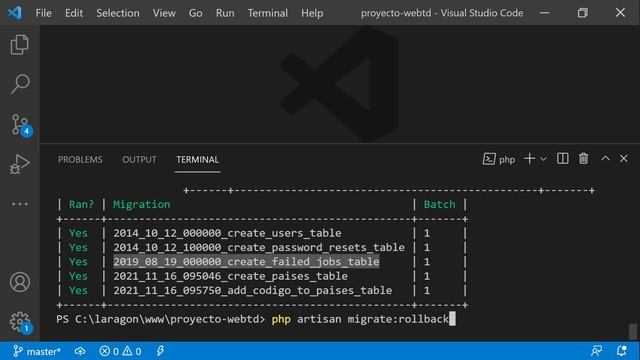Click the Ran? column header
640x360 pixels.
[x=81, y=204]
